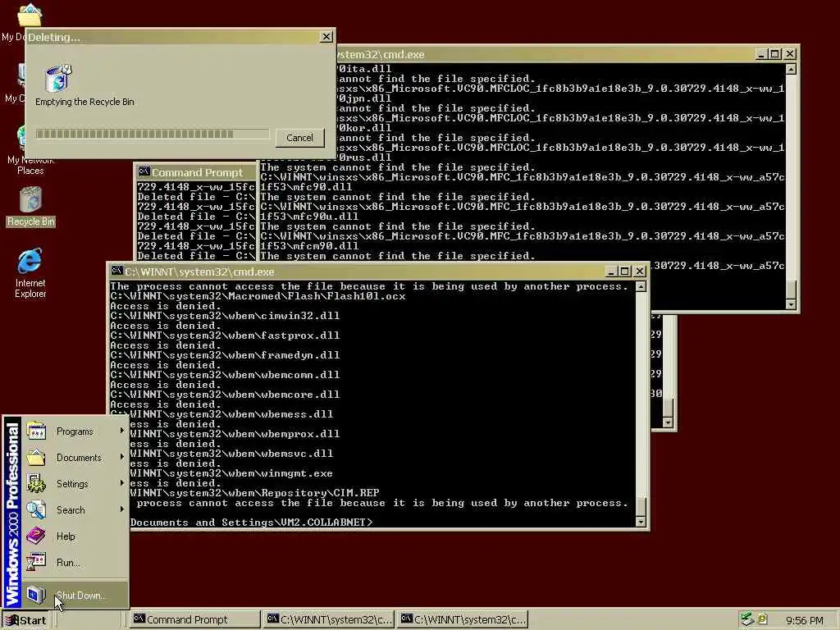
Task: Click the 9:56 PM taskbar clock
Action: pos(804,620)
